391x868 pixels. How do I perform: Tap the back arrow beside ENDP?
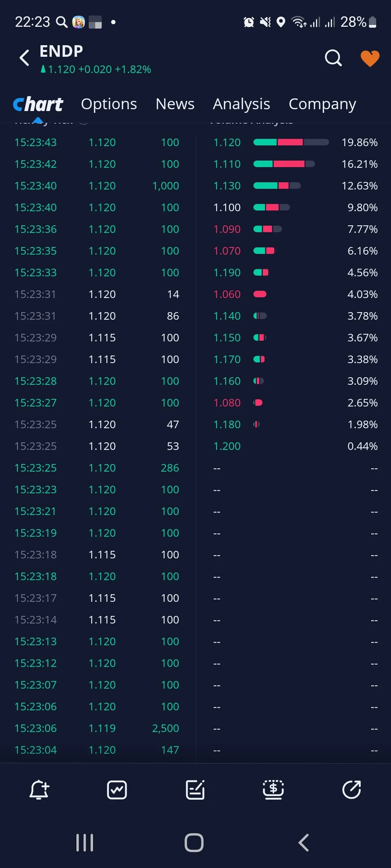point(24,58)
